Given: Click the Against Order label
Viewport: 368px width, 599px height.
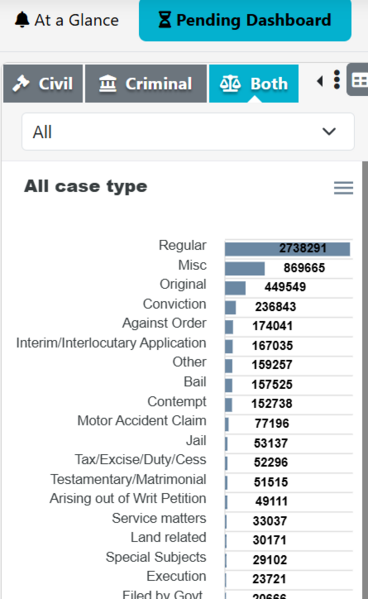Looking at the screenshot, I should [x=164, y=323].
